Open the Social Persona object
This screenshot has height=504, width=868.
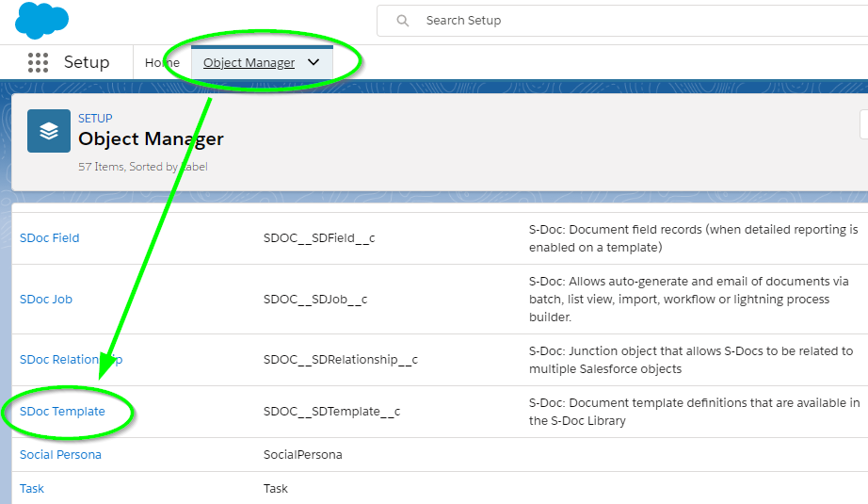pyautogui.click(x=60, y=455)
